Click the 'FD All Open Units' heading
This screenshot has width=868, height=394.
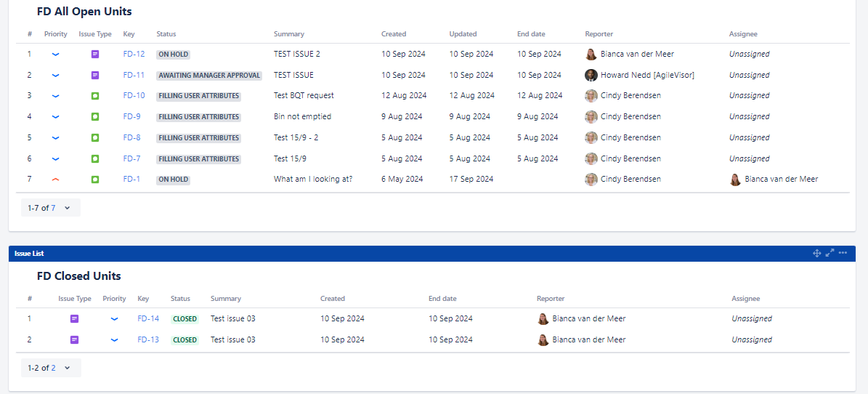click(x=84, y=11)
